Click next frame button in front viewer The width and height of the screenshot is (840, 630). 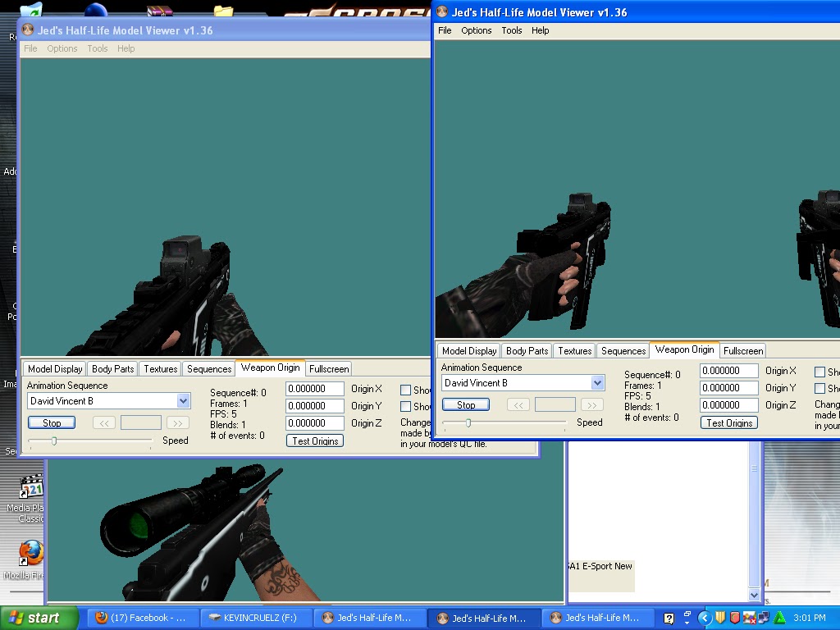click(592, 405)
